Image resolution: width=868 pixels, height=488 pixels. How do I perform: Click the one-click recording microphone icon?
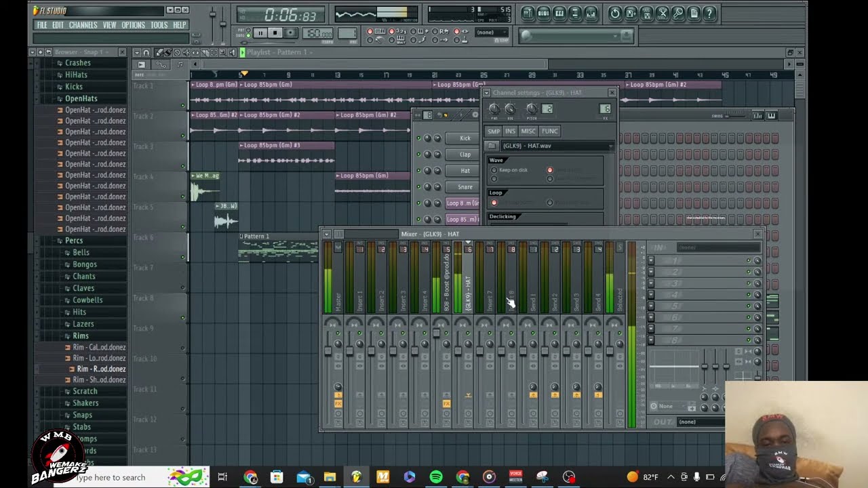click(678, 14)
